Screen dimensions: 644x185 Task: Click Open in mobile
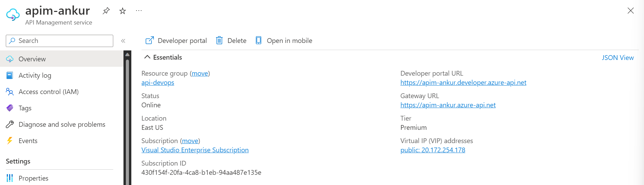284,41
